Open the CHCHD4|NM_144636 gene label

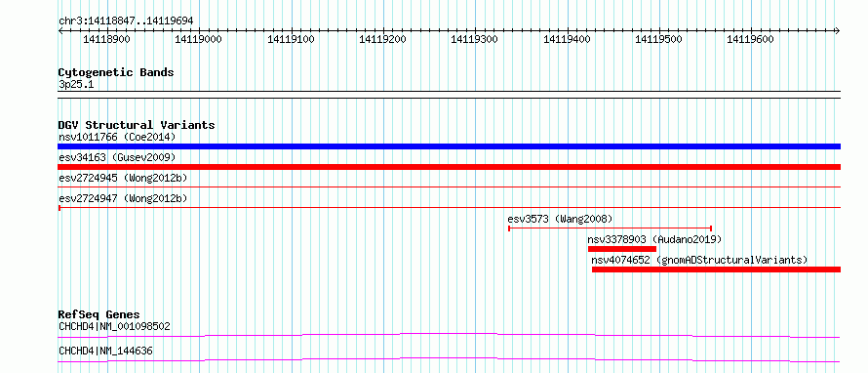[105, 351]
